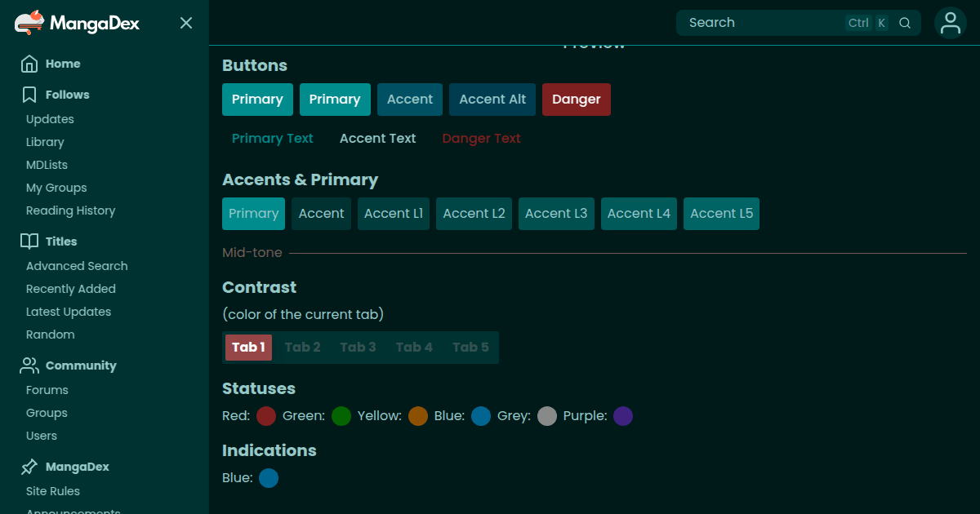
Task: Click the Ctrl K shortcut hint
Action: (867, 23)
